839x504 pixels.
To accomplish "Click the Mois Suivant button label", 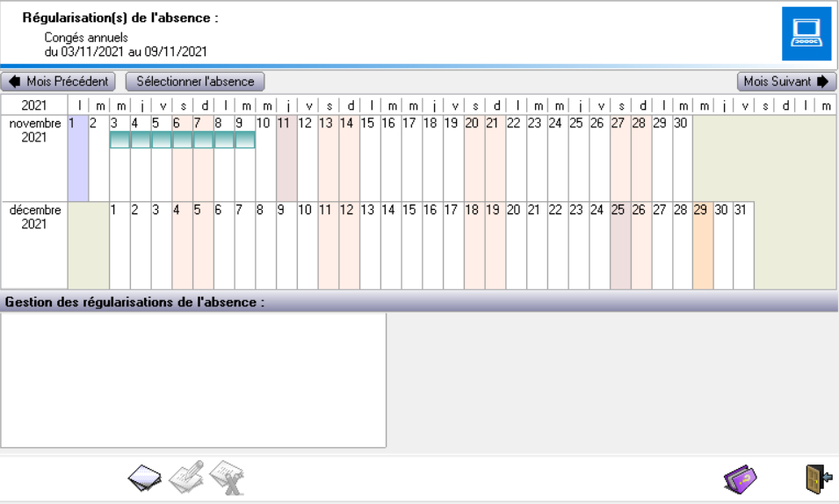I will click(778, 82).
